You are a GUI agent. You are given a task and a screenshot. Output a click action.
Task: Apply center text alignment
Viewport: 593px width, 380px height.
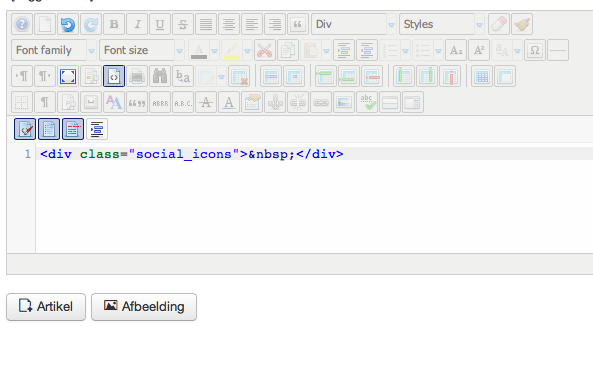pos(229,25)
